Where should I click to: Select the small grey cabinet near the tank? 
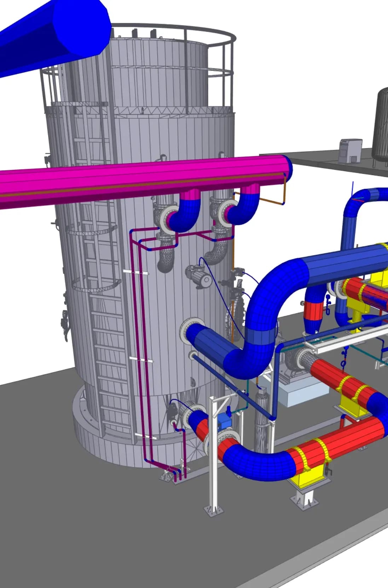coord(350,150)
